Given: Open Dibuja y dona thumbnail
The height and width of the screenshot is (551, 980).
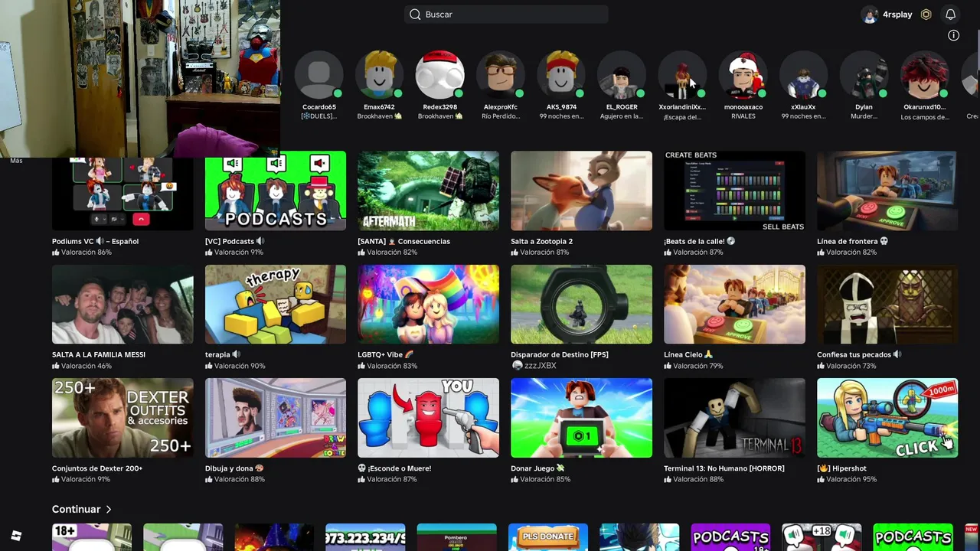Looking at the screenshot, I should [x=276, y=418].
